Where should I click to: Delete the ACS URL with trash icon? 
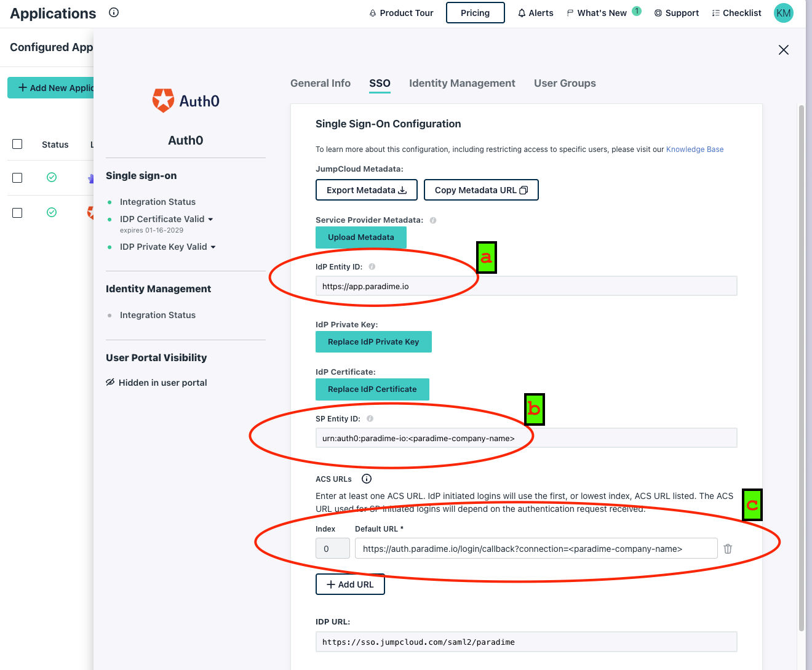click(x=728, y=549)
